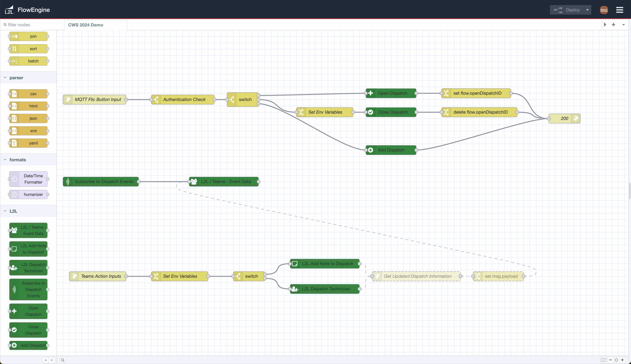The image size is (631, 364).
Task: Select the Open Dispatch canvas node
Action: click(x=392, y=93)
